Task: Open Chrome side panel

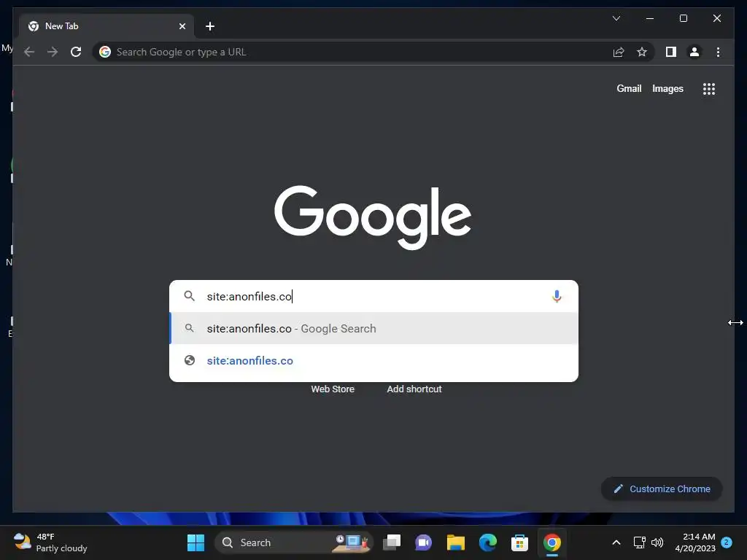Action: pos(671,52)
